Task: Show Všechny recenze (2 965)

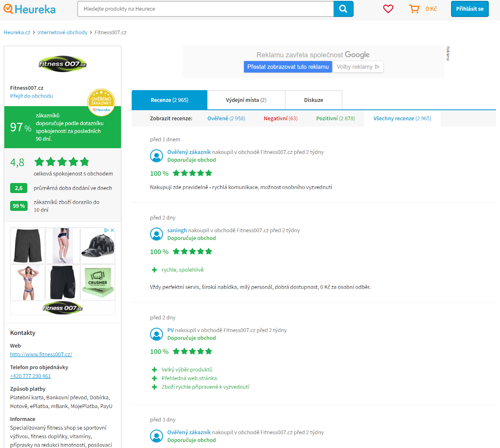Action: (x=402, y=119)
